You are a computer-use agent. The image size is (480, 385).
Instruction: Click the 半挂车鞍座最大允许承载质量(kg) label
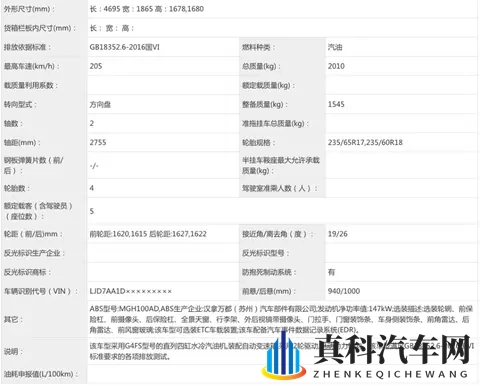pos(281,165)
